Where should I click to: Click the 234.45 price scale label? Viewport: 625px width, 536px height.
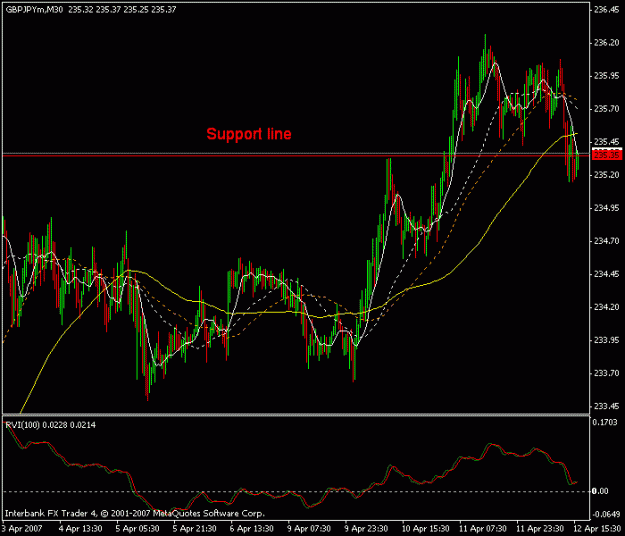click(x=607, y=274)
